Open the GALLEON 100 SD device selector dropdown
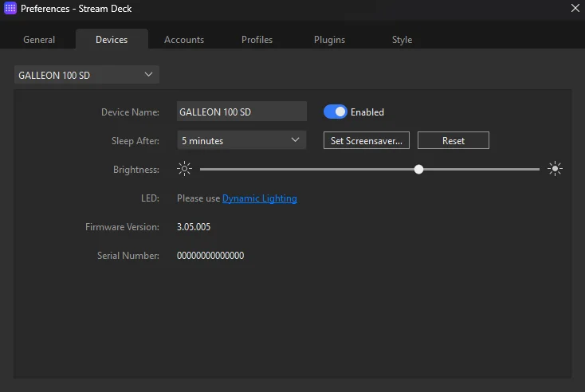Image resolution: width=585 pixels, height=392 pixels. [x=87, y=75]
